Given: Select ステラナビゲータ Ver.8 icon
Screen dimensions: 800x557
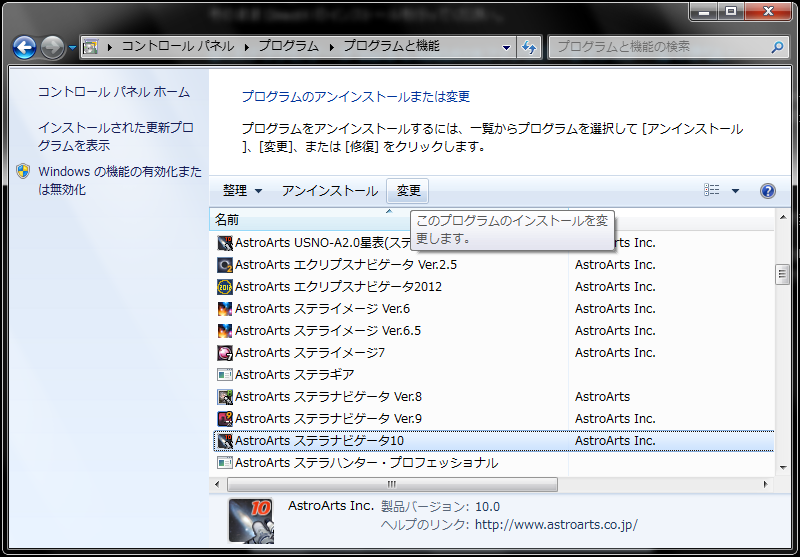Looking at the screenshot, I should (225, 396).
